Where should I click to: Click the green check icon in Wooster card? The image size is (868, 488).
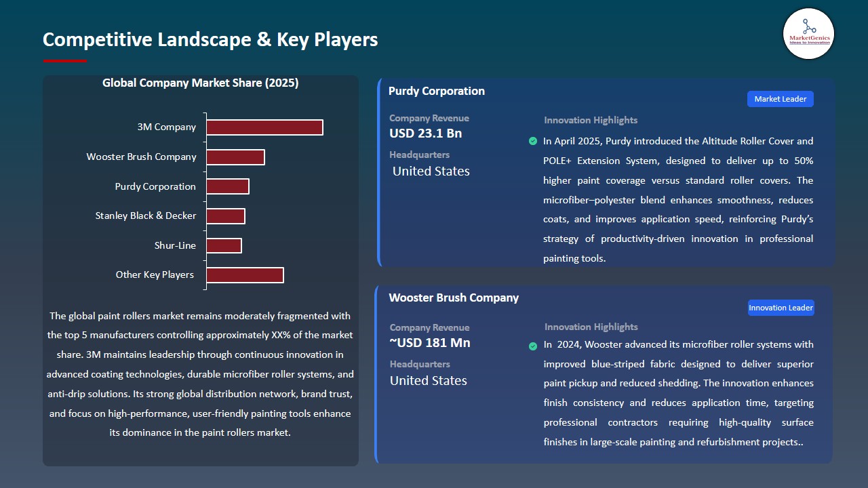[533, 346]
